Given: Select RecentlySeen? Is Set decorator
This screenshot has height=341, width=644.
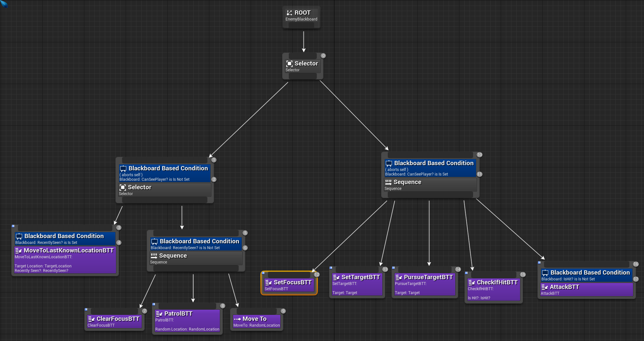Looking at the screenshot, I should point(65,239).
